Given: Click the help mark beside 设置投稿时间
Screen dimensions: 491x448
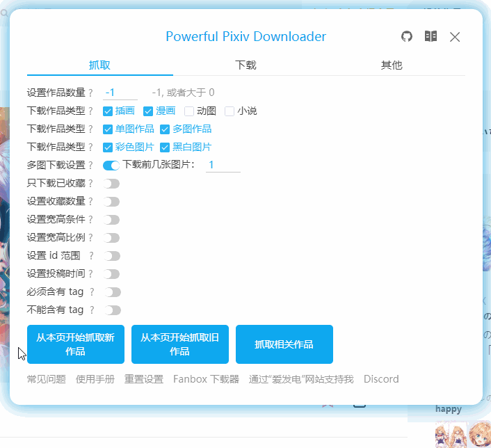Looking at the screenshot, I should click(90, 274).
